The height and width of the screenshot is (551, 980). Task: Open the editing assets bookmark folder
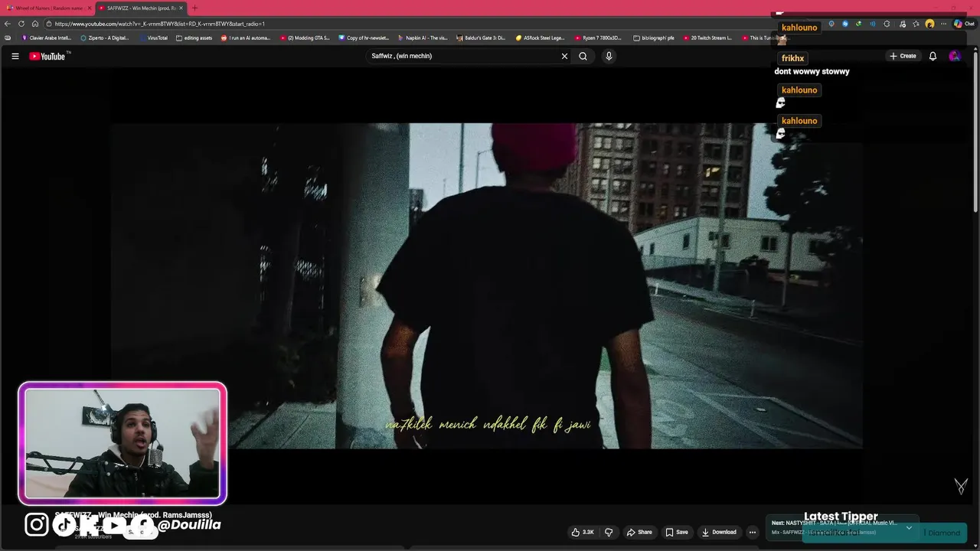coord(194,37)
